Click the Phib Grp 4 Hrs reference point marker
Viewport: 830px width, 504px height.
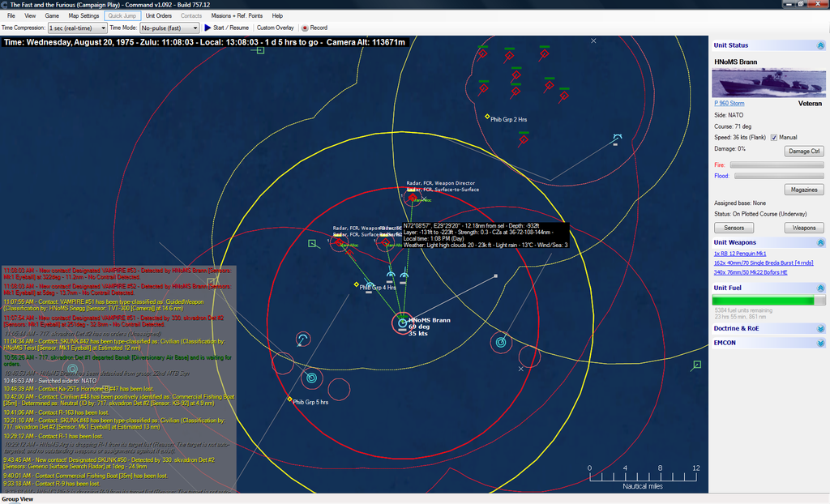click(x=356, y=284)
